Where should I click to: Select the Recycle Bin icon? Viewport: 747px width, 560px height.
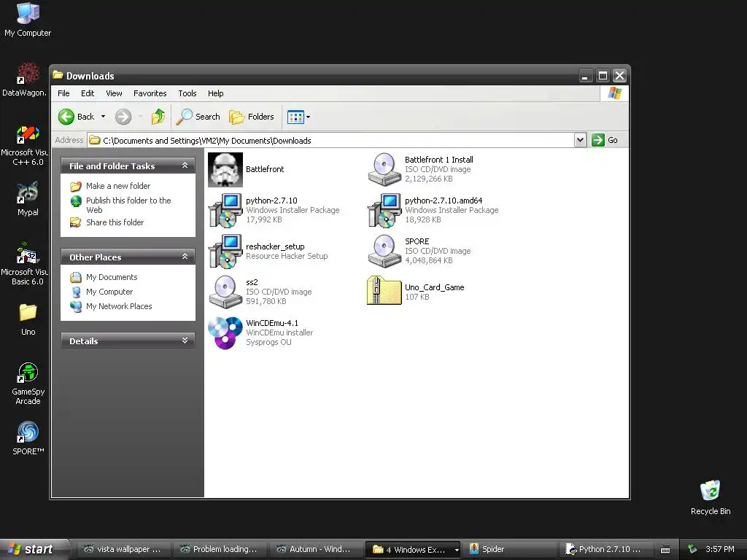tap(711, 497)
